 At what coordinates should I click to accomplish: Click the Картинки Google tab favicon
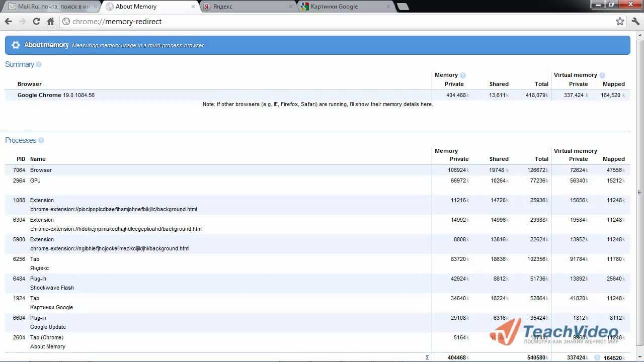304,7
